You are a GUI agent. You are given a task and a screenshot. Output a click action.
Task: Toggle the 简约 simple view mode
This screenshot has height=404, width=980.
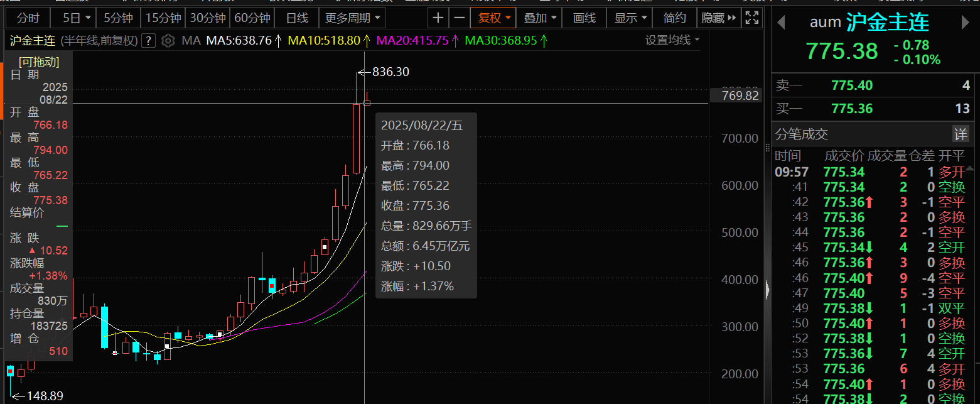[675, 18]
